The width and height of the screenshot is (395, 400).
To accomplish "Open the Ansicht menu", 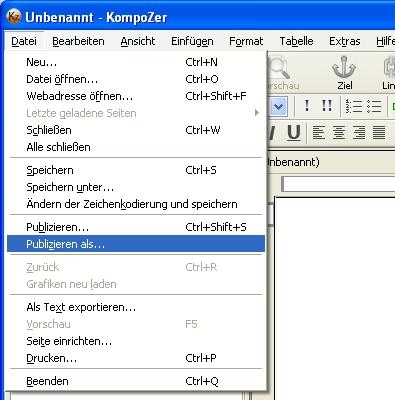I will point(138,41).
